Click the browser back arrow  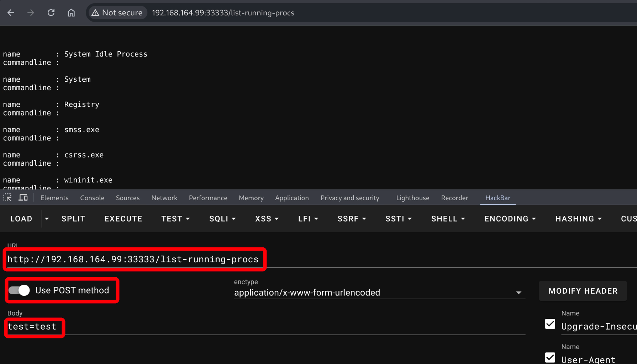tap(11, 13)
